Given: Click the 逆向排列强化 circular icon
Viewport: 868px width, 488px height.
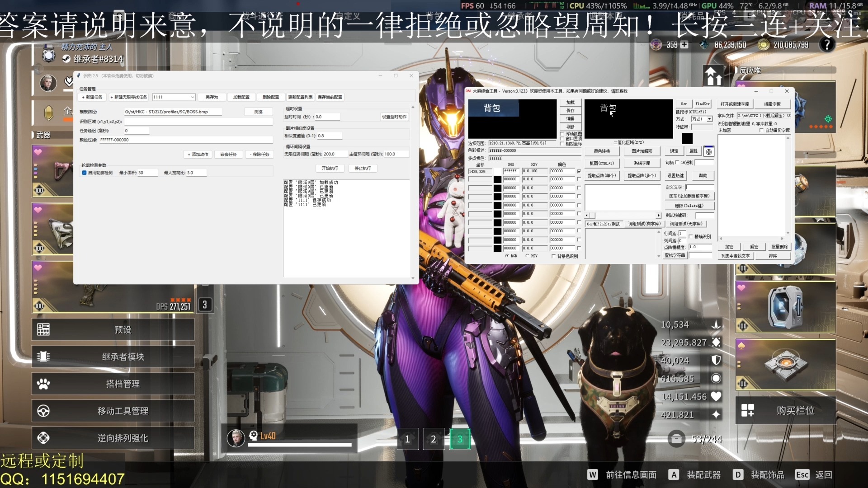Looking at the screenshot, I should 43,438.
